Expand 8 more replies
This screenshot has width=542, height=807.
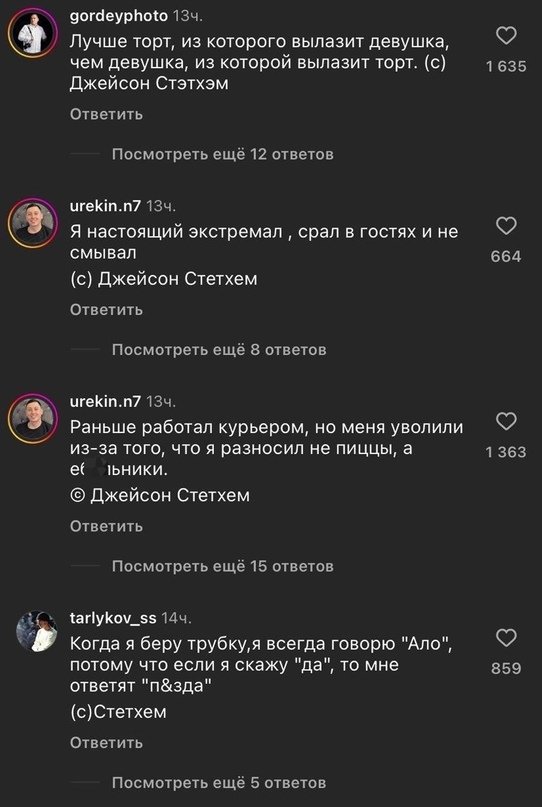point(219,350)
